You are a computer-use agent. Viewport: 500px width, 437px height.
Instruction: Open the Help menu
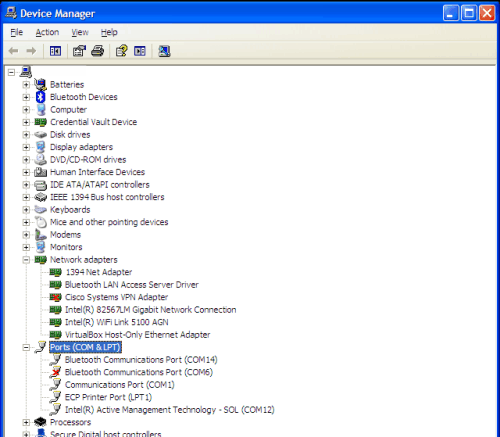[109, 32]
